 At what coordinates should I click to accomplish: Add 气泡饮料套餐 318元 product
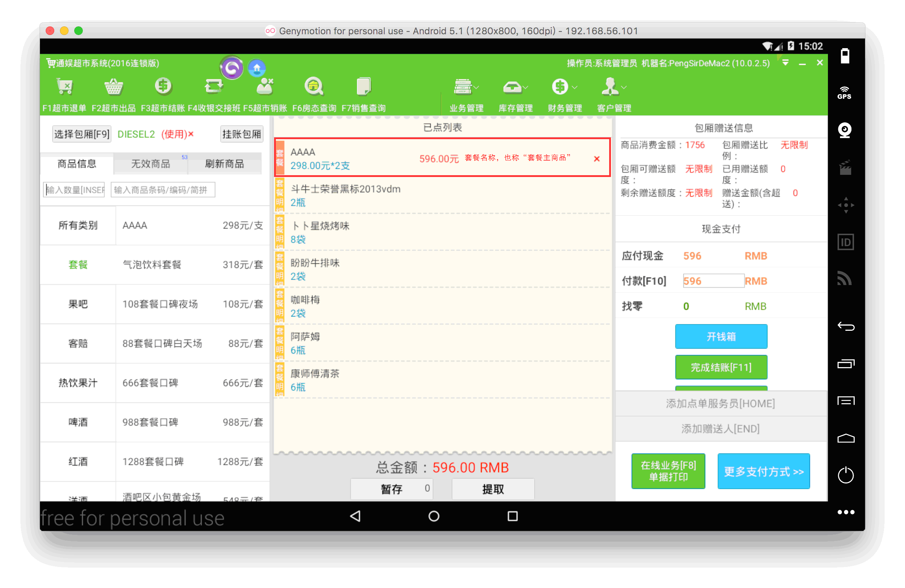pos(192,264)
